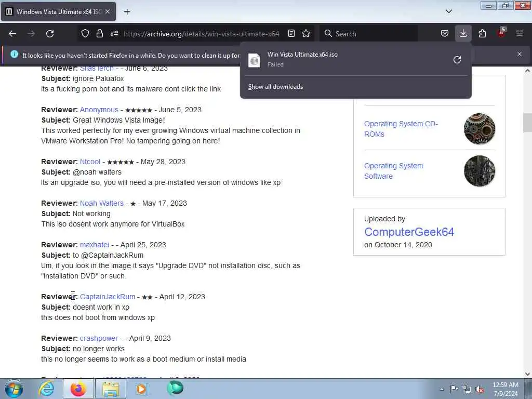
Task: Close the Windows Vista Ultimate x64 tab
Action: coord(107,11)
